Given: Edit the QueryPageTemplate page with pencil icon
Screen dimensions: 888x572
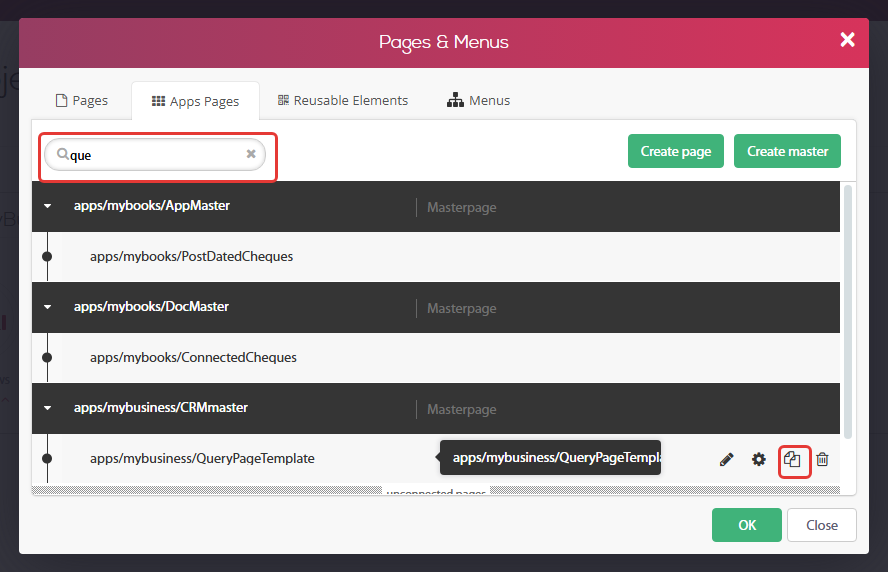Looking at the screenshot, I should [x=727, y=459].
